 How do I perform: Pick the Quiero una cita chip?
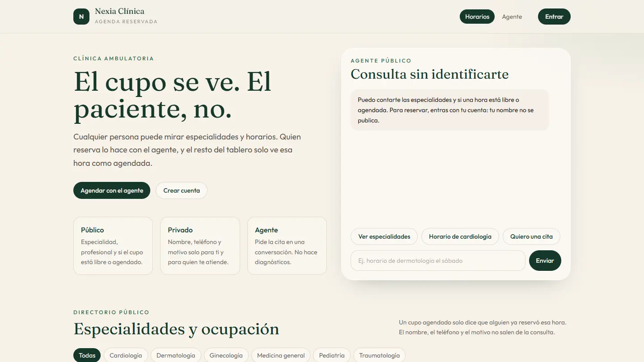(531, 236)
